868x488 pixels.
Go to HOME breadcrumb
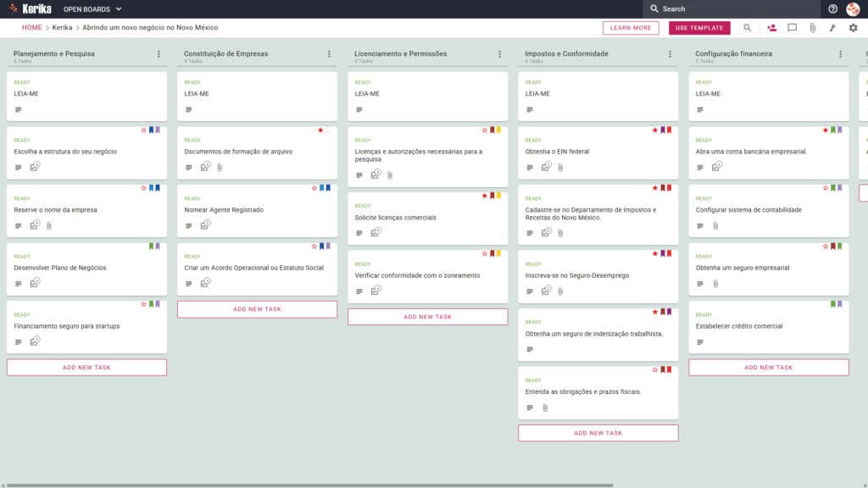tap(32, 28)
